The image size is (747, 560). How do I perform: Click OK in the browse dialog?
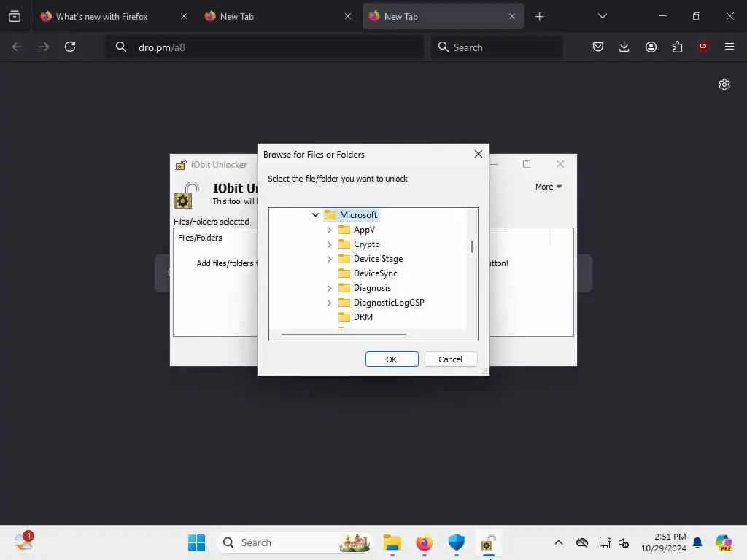click(x=392, y=359)
